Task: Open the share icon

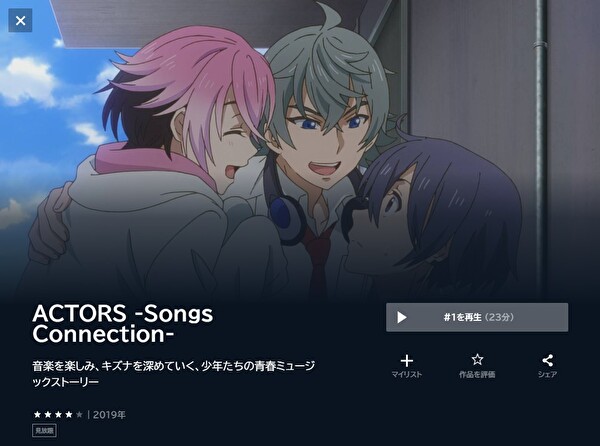Action: (x=548, y=360)
